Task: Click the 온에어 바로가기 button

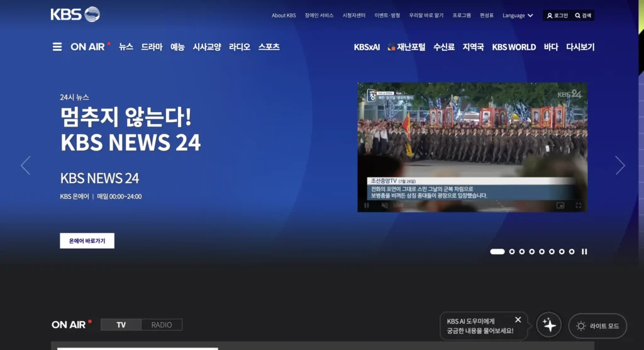Action: tap(87, 240)
